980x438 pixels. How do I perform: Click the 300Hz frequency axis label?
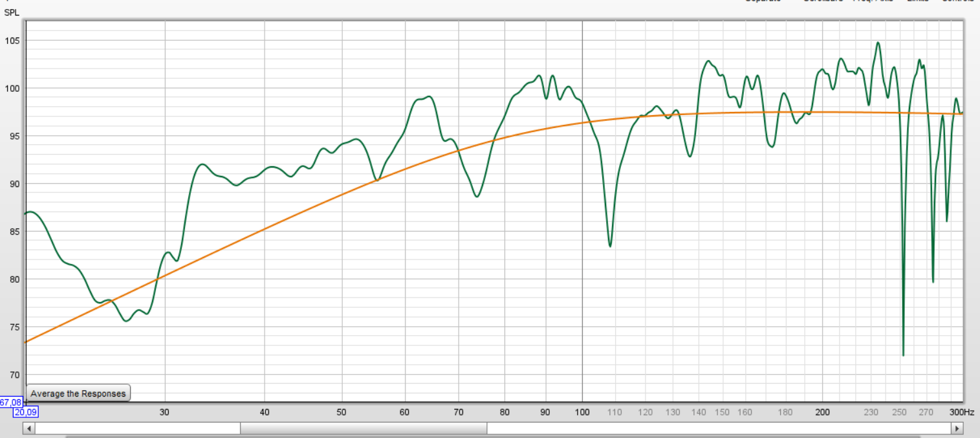point(962,412)
